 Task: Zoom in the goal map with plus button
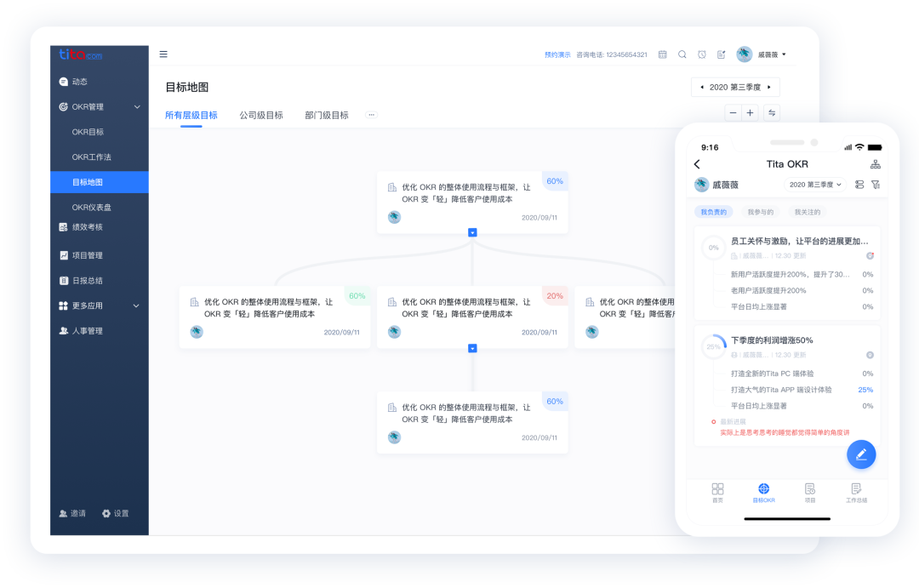(x=750, y=112)
